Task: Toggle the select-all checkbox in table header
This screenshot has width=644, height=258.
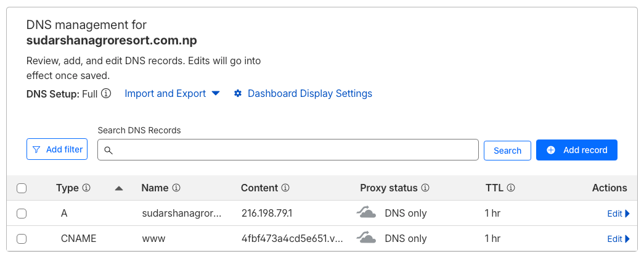Action: point(22,188)
